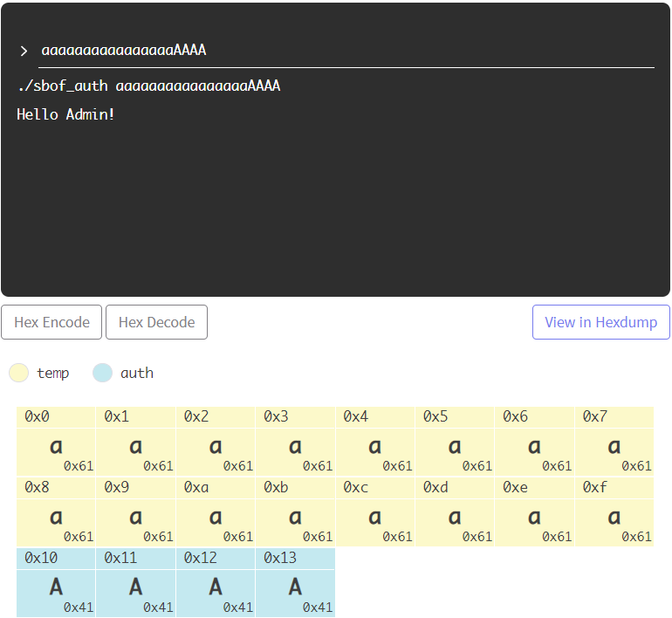The image size is (672, 618).
Task: Select memory cell 0x7
Action: click(614, 442)
